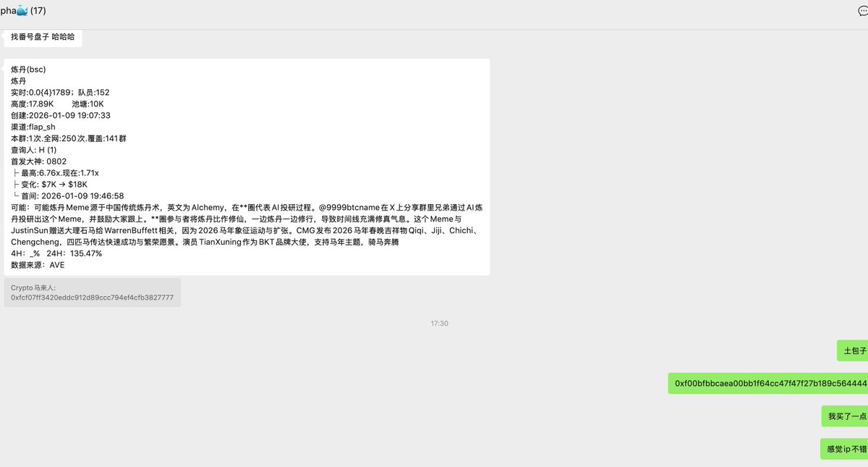Screen dimensions: 868x467
Task: Select the green message 土包子
Action: pyautogui.click(x=852, y=350)
